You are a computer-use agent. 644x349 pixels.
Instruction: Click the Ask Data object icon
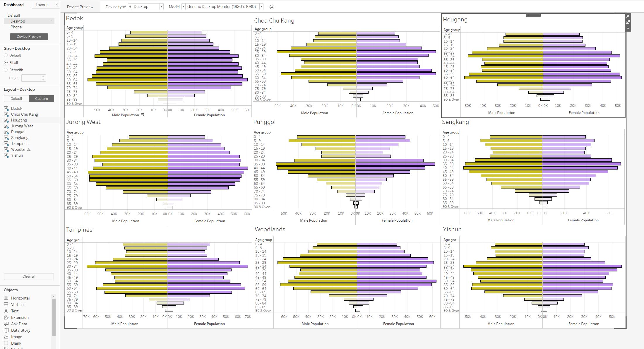6,324
